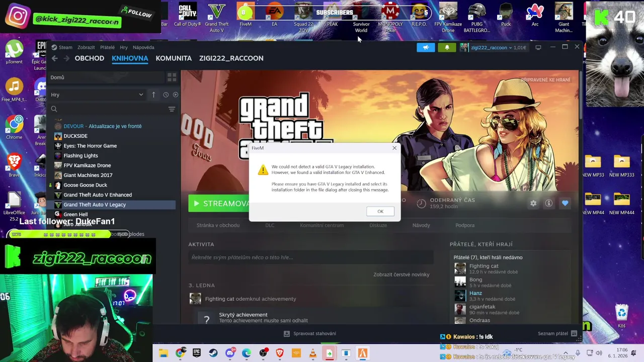
Task: Select FPV Kamikaze Drone in library
Action: pyautogui.click(x=87, y=165)
